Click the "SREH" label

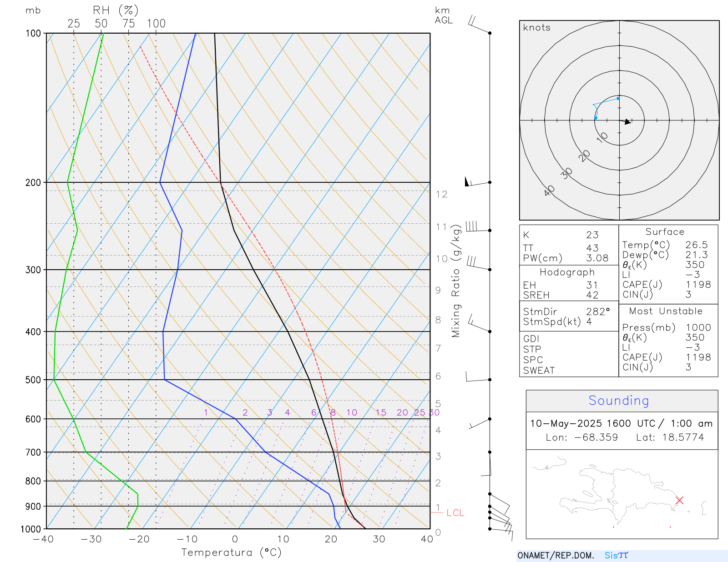pyautogui.click(x=536, y=295)
